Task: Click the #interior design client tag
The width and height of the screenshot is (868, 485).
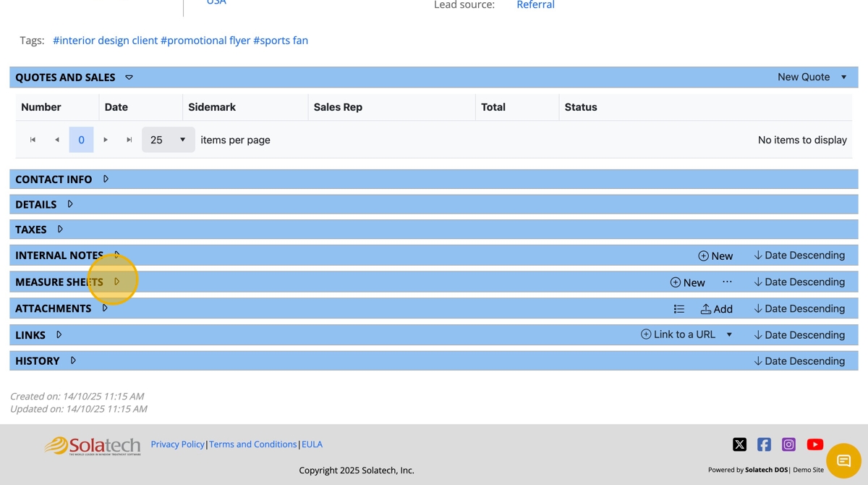Action: point(106,41)
